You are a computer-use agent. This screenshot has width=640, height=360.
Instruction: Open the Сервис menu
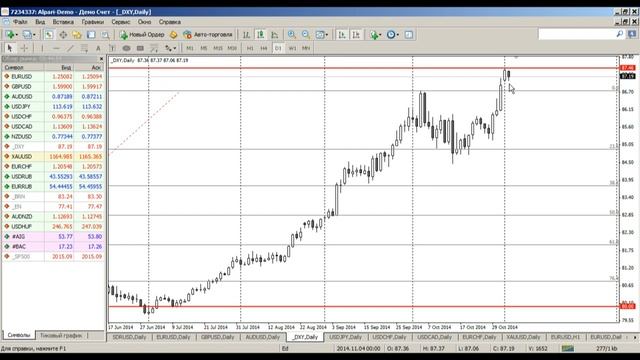[x=121, y=22]
